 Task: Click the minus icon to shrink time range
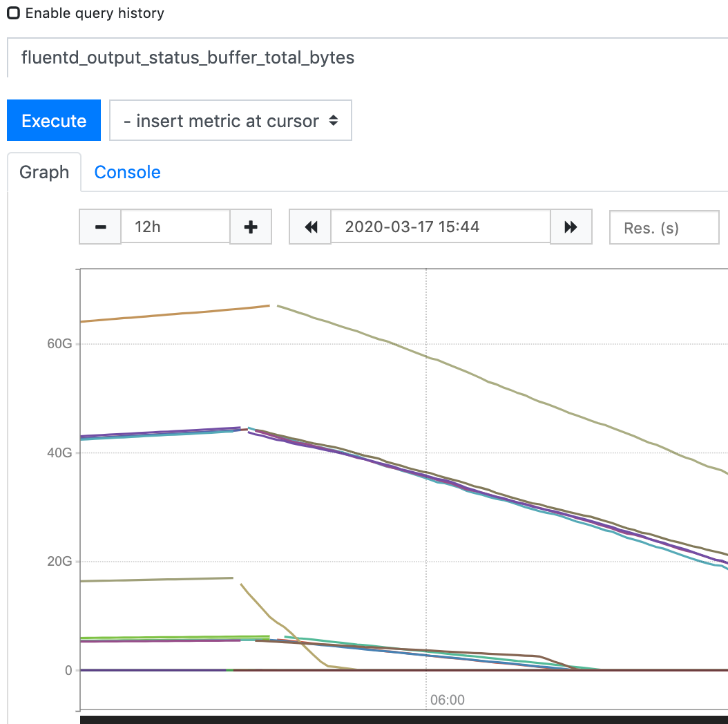click(100, 227)
